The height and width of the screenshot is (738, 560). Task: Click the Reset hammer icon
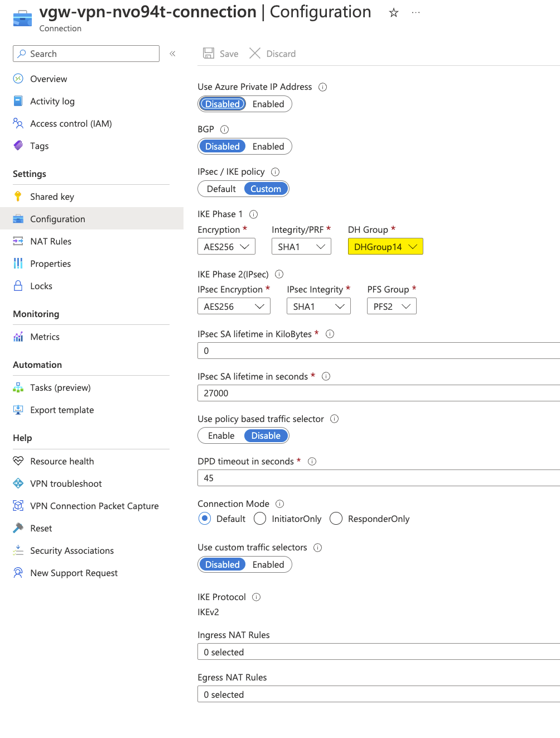coord(18,528)
